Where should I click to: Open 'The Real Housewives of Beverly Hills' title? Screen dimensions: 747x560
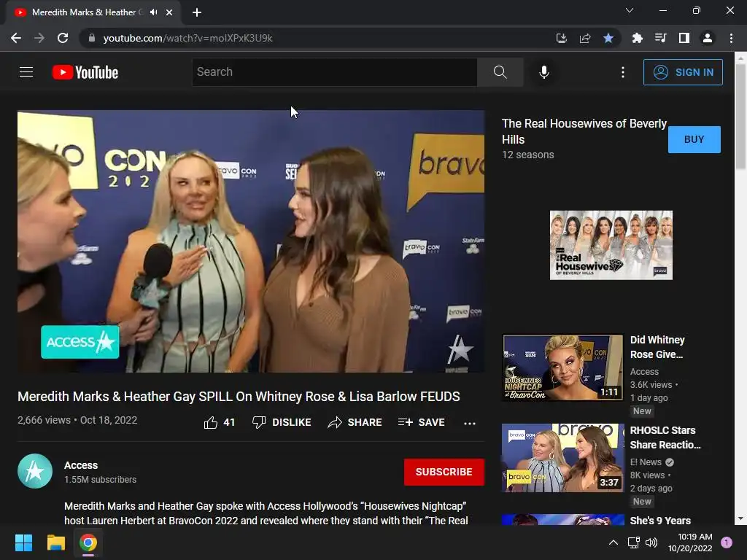584,131
